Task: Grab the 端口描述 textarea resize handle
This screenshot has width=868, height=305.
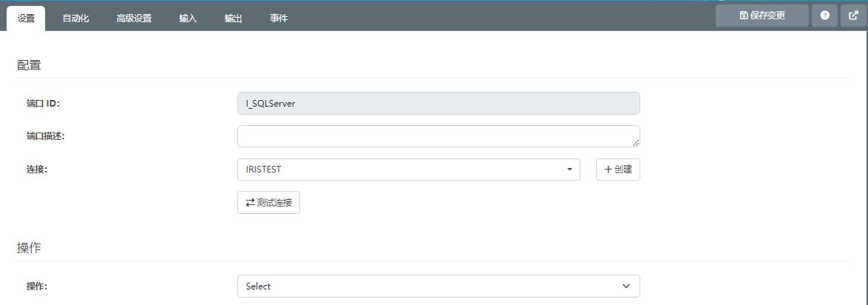Action: coord(636,143)
